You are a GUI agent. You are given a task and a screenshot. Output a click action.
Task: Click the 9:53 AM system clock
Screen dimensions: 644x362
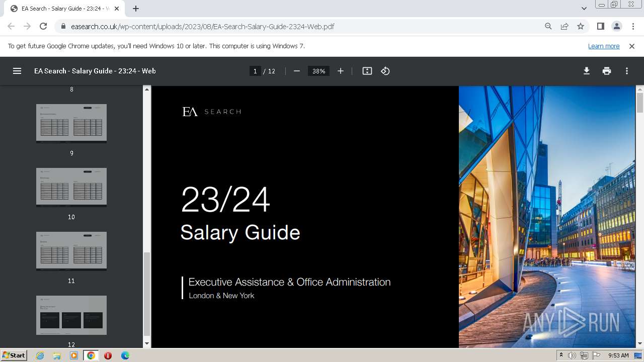[618, 355]
